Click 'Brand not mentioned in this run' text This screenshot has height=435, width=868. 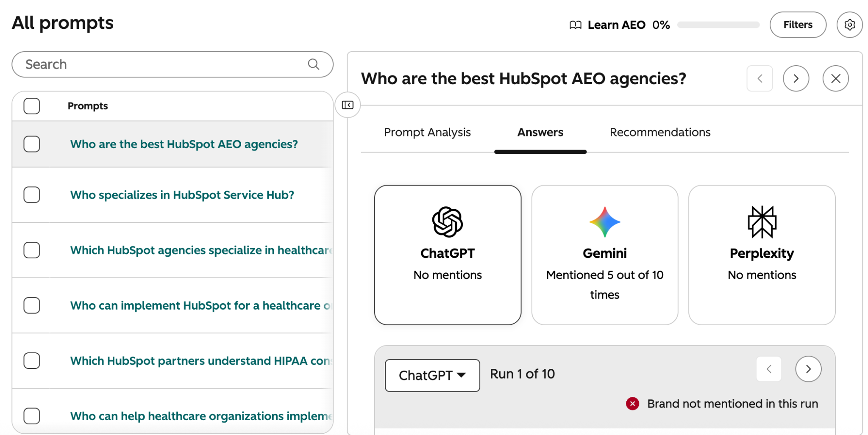coord(732,404)
